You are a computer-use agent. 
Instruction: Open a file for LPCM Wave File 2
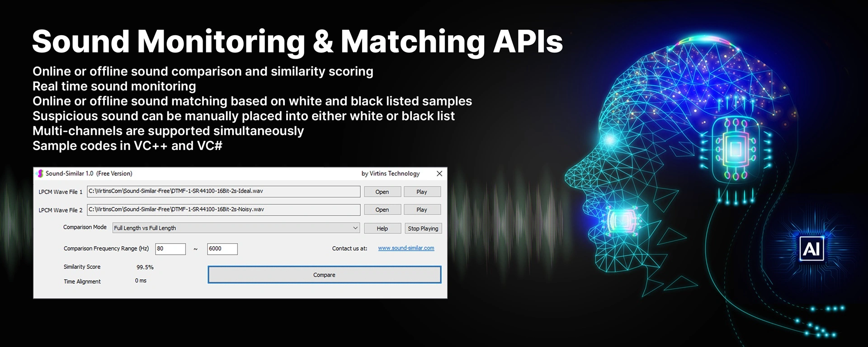(382, 210)
